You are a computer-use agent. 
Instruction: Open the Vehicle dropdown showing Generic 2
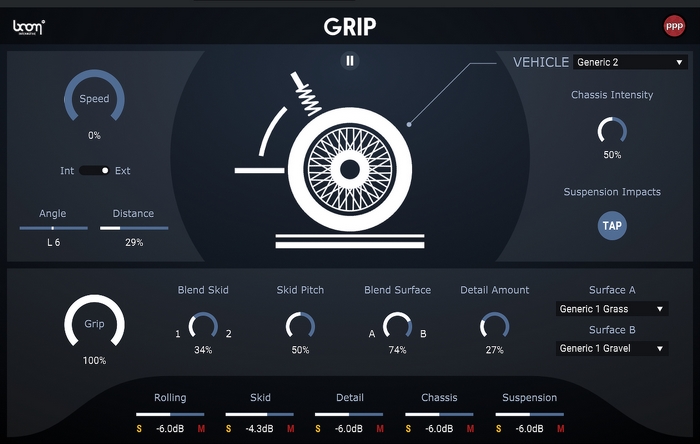(x=630, y=62)
